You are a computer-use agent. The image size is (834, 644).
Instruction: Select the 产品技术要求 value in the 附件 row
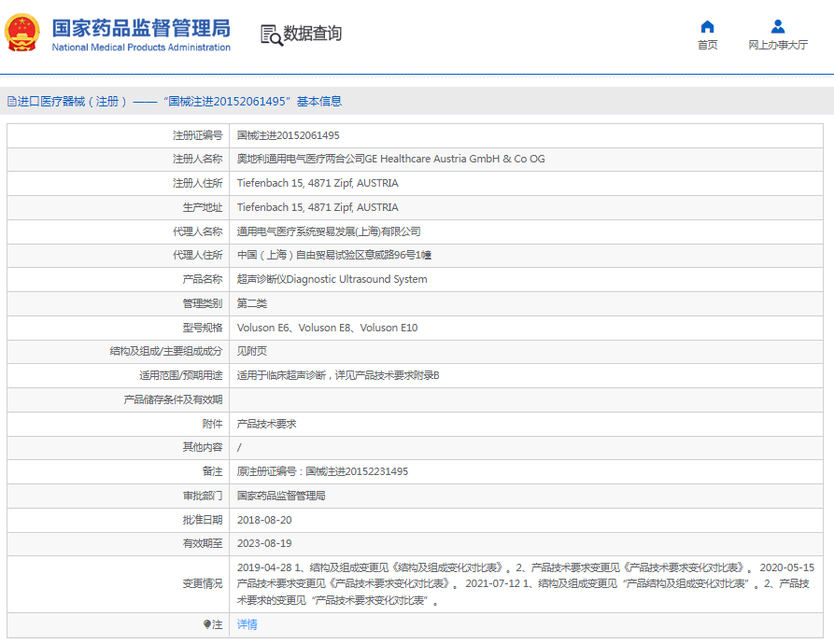click(x=266, y=424)
